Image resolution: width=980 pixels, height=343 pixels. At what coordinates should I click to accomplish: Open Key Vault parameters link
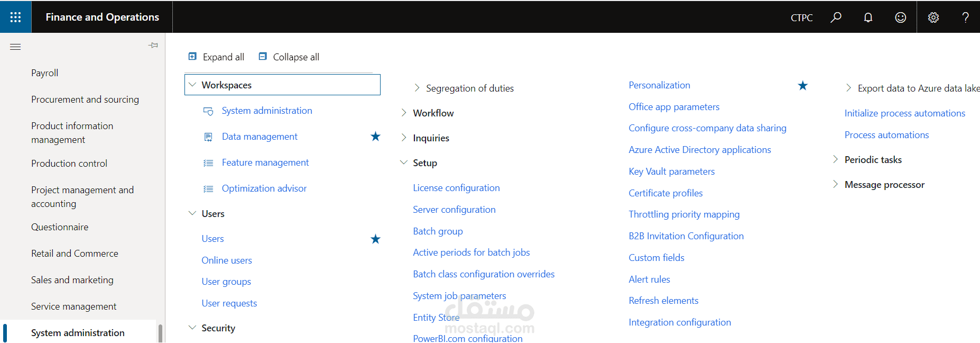pos(671,171)
